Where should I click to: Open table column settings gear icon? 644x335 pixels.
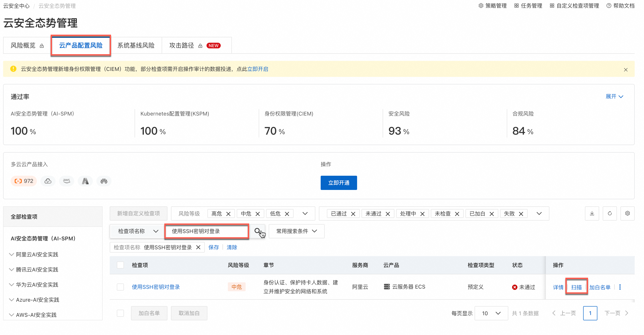[627, 213]
